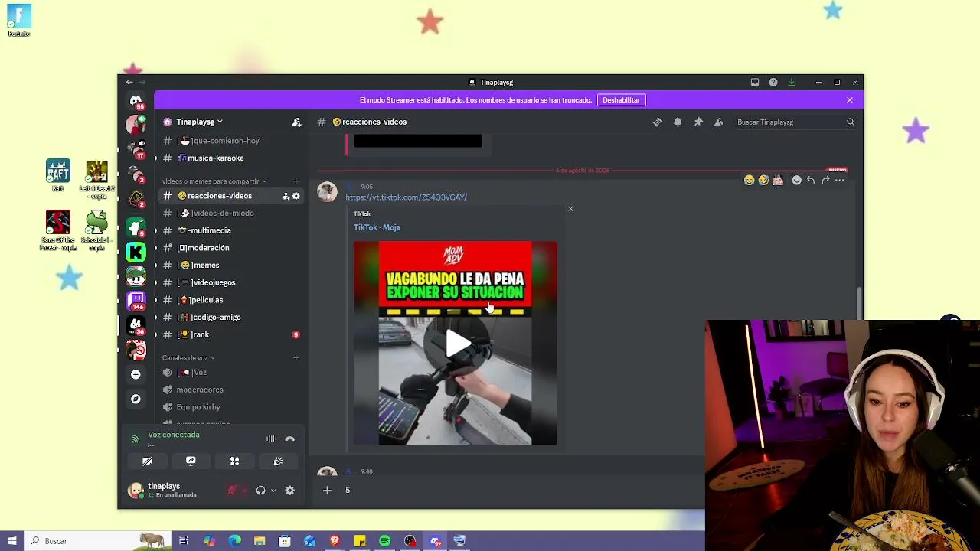Open headphone output options arrow
The width and height of the screenshot is (980, 551).
[273, 491]
